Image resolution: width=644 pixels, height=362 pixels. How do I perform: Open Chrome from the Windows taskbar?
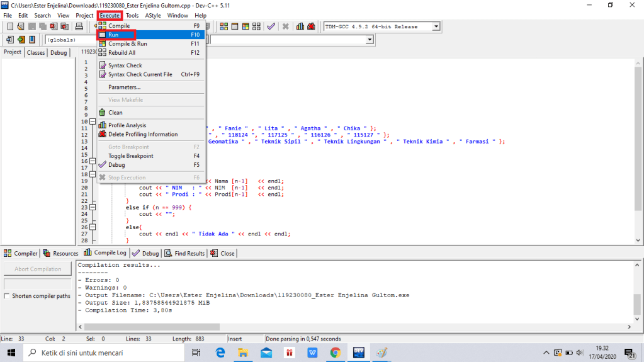pyautogui.click(x=335, y=353)
